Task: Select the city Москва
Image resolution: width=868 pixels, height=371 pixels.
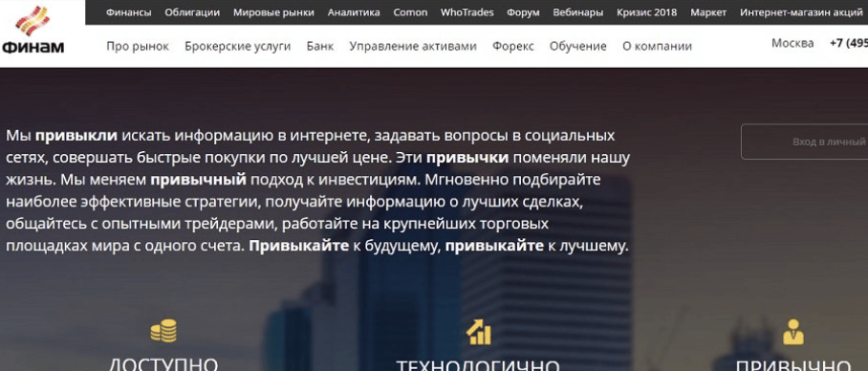Action: click(792, 43)
